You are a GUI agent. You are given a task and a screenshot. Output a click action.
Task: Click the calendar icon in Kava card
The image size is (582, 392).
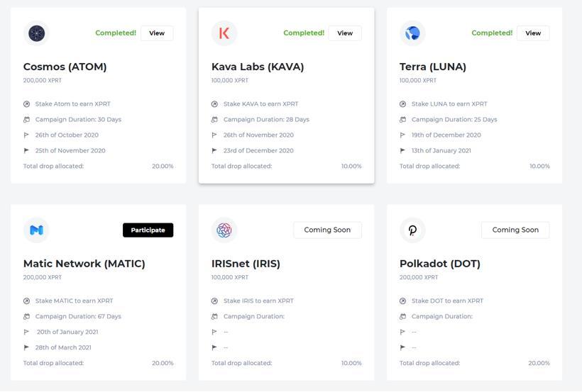(x=215, y=120)
